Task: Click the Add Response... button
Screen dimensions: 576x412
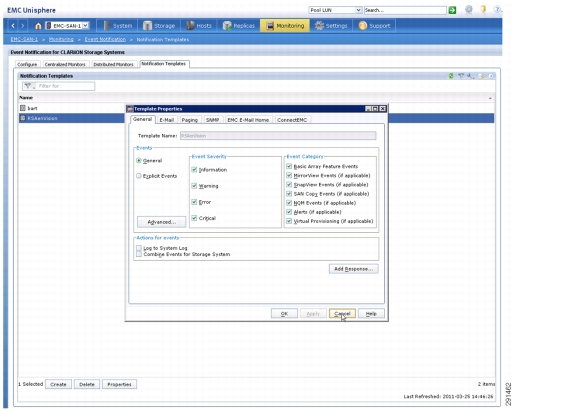Action: (x=354, y=269)
